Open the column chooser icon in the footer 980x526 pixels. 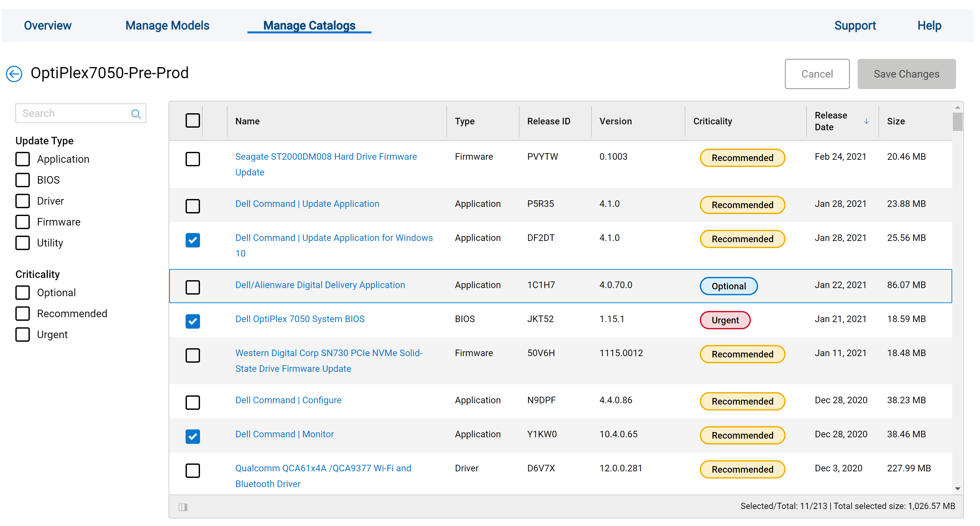coord(183,507)
